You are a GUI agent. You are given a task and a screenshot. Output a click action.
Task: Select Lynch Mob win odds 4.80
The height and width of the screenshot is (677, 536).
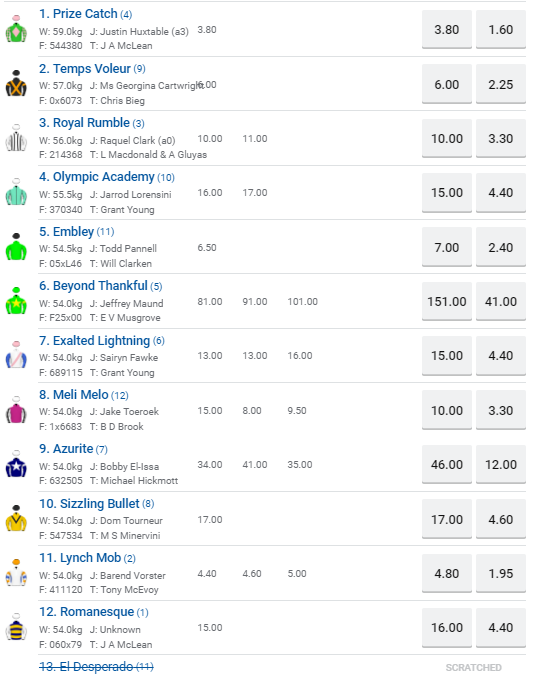(447, 573)
